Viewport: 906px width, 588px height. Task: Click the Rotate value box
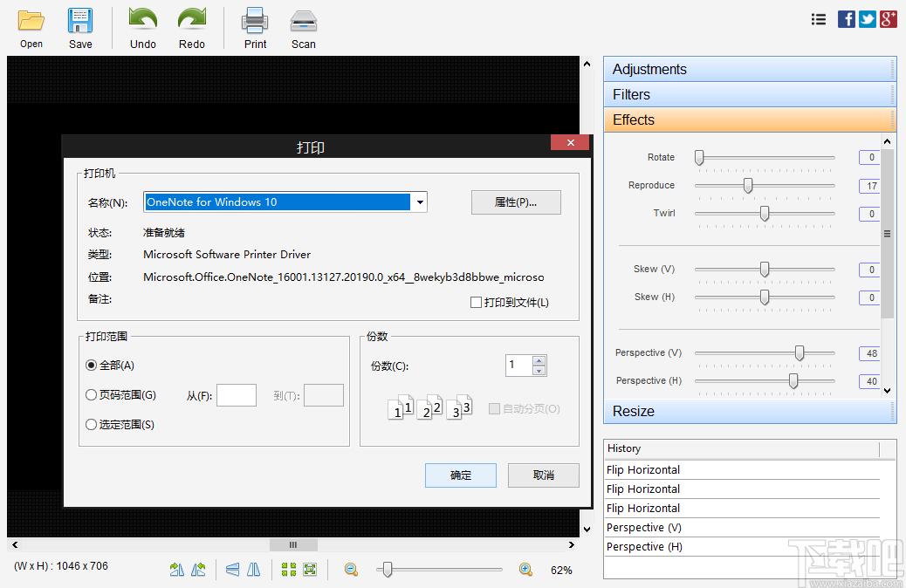click(869, 157)
